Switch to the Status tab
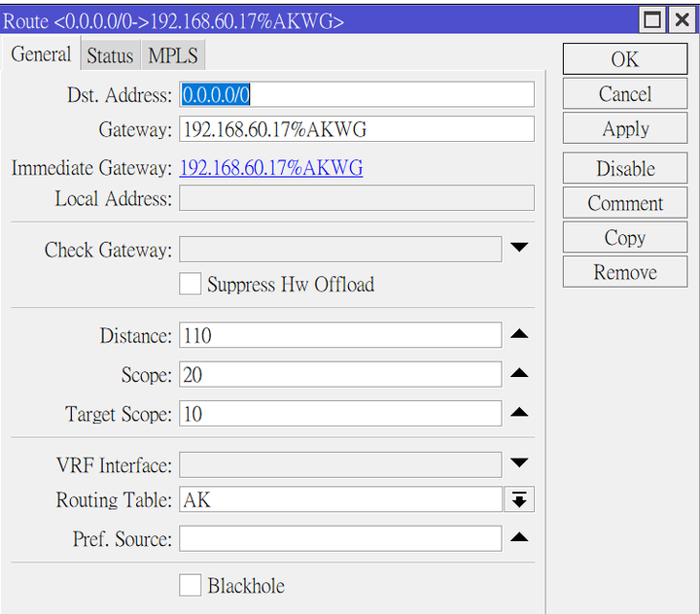Screen dimensions: 700x614 click(x=110, y=55)
